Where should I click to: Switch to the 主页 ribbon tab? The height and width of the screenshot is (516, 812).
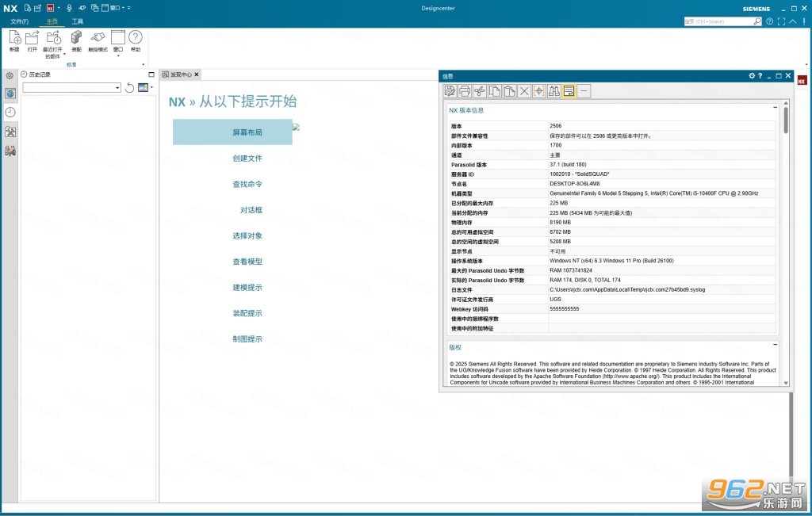pyautogui.click(x=52, y=21)
